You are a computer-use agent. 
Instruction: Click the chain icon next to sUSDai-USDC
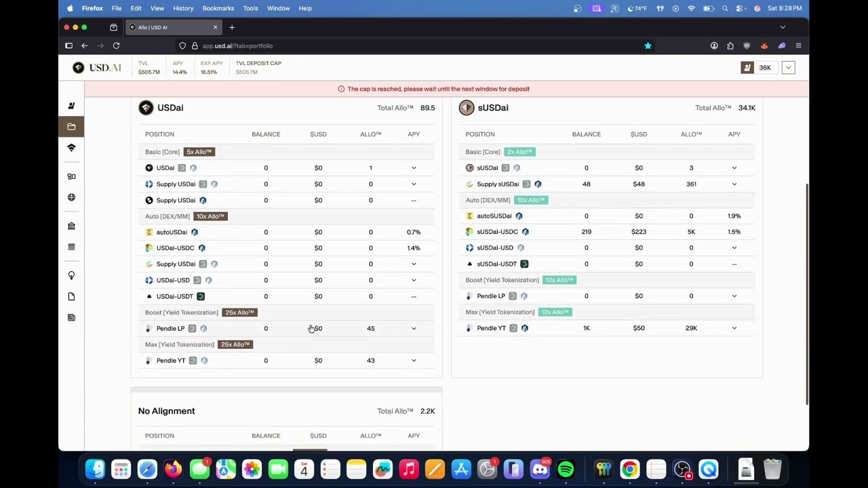[525, 232]
